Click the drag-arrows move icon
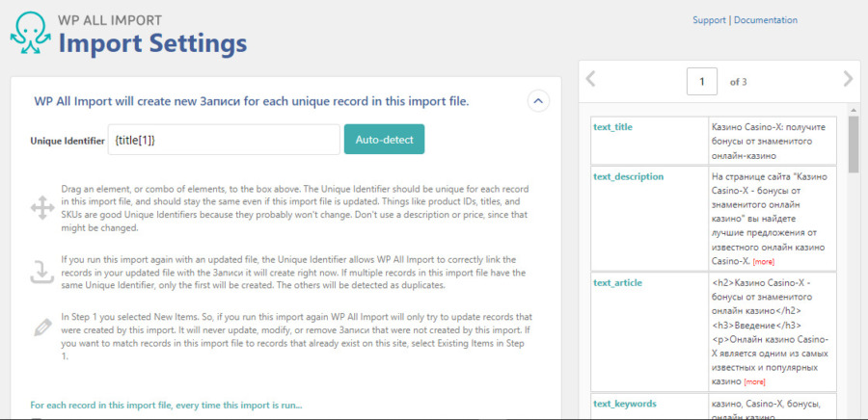This screenshot has width=868, height=420. click(42, 208)
